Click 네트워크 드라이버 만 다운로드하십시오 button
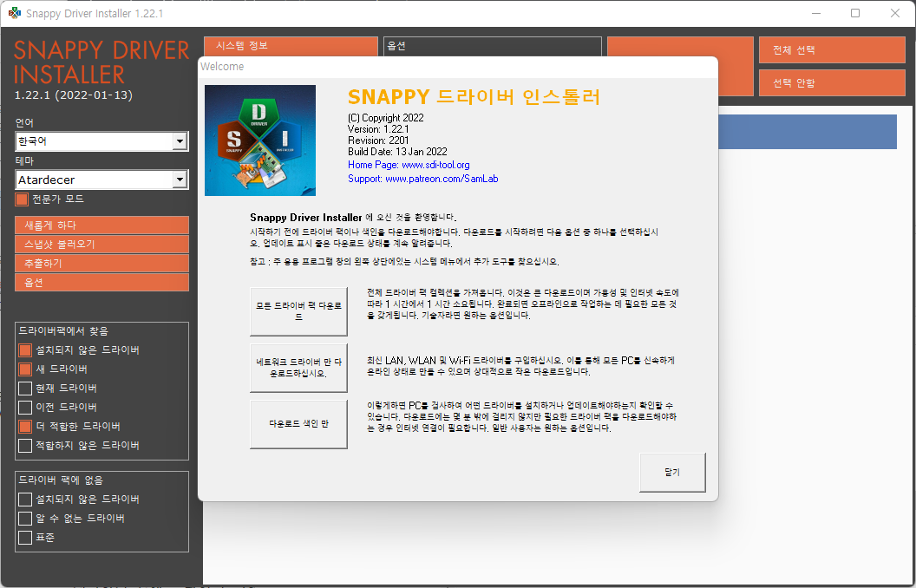The image size is (916, 588). coord(298,368)
